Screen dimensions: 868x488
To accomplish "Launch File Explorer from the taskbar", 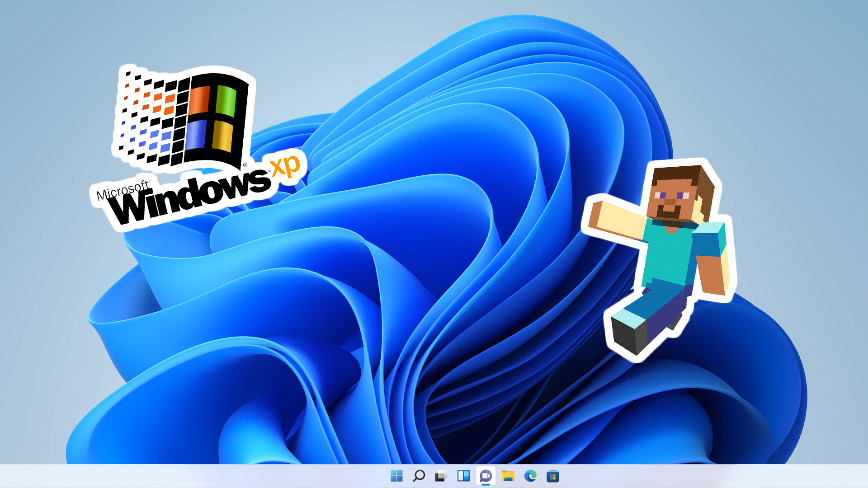I will 508,476.
